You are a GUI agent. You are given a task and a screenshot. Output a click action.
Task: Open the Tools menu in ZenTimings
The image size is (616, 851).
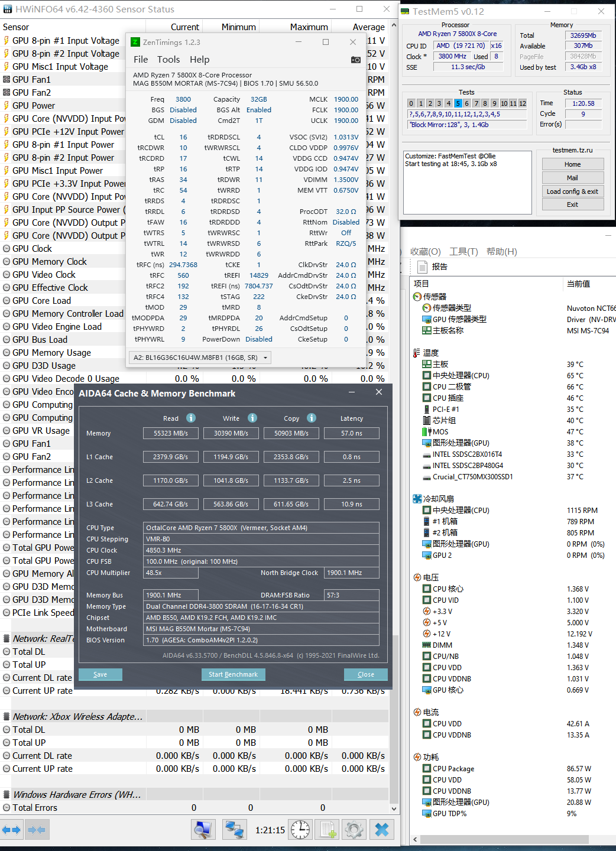click(168, 60)
